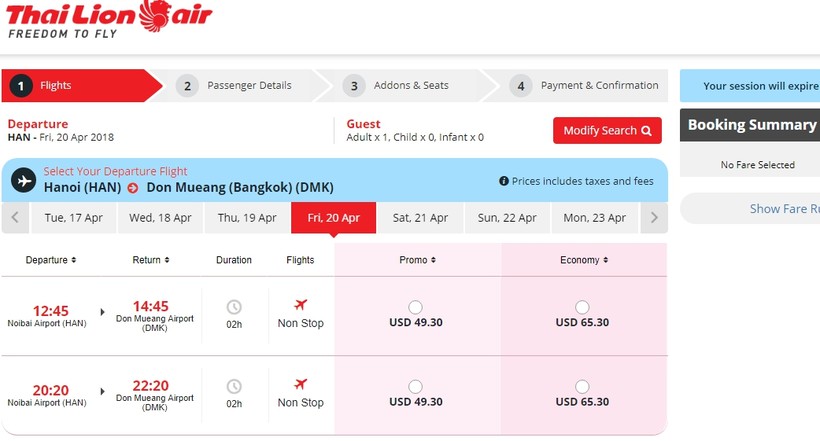Switch to the Sat, 21 Apr date tab
Image resolution: width=820 pixels, height=441 pixels.
[x=420, y=218]
